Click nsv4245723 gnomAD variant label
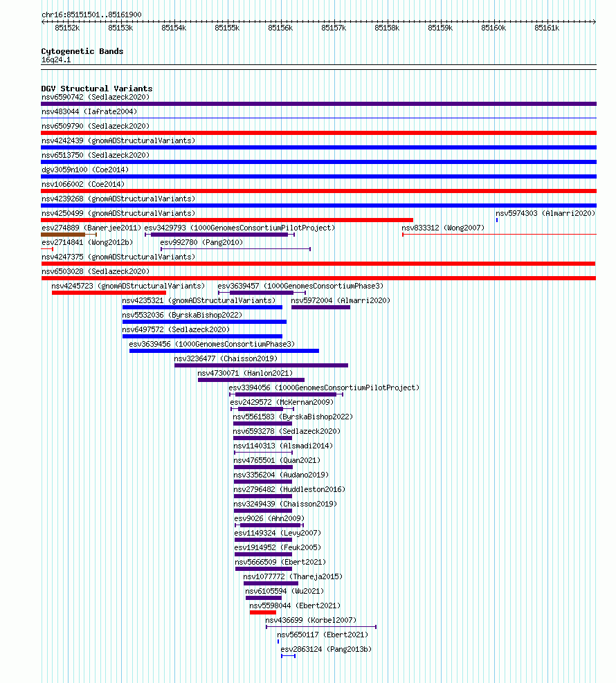Viewport: 616px width, 683px height. [x=128, y=286]
